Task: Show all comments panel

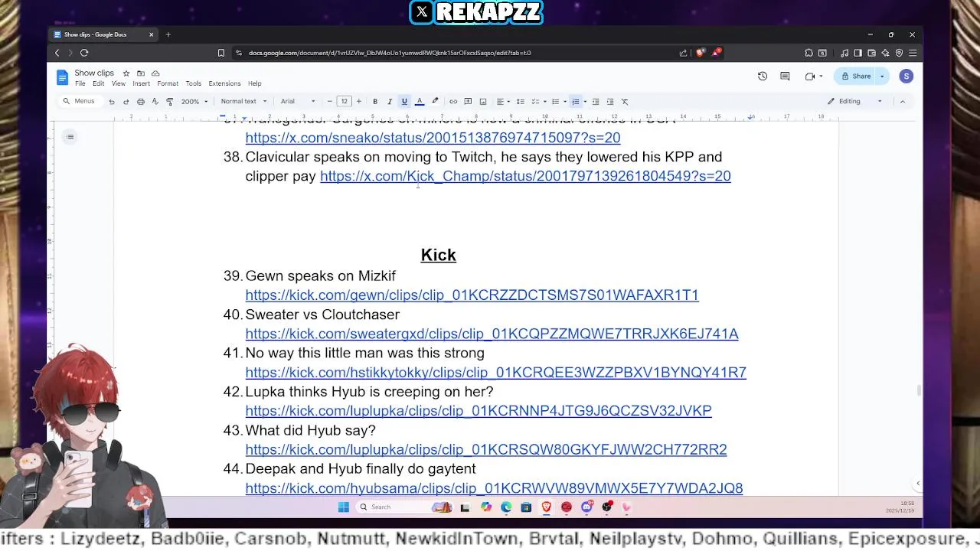Action: [785, 76]
